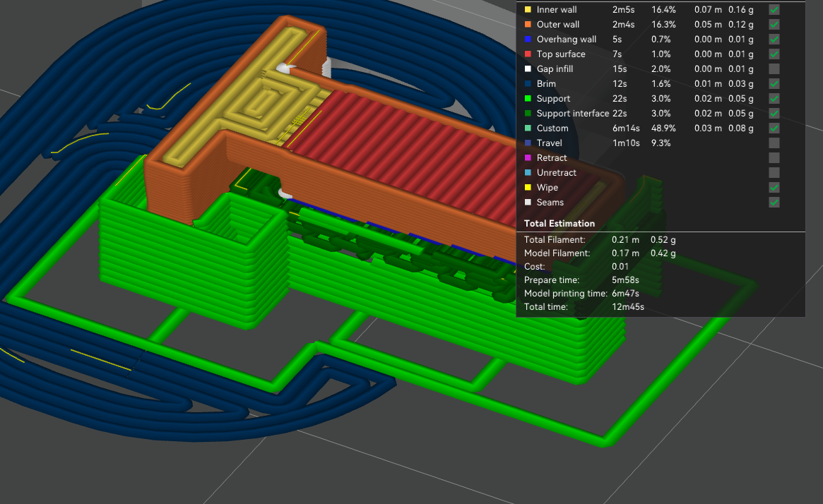Hide Inner wall lines via its checkbox
Viewport: 823px width, 504px height.
click(x=774, y=10)
